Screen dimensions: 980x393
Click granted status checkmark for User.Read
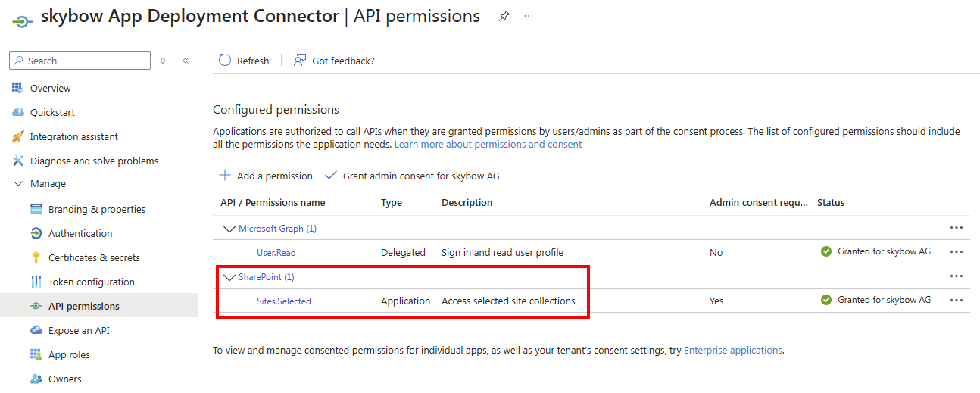point(826,251)
